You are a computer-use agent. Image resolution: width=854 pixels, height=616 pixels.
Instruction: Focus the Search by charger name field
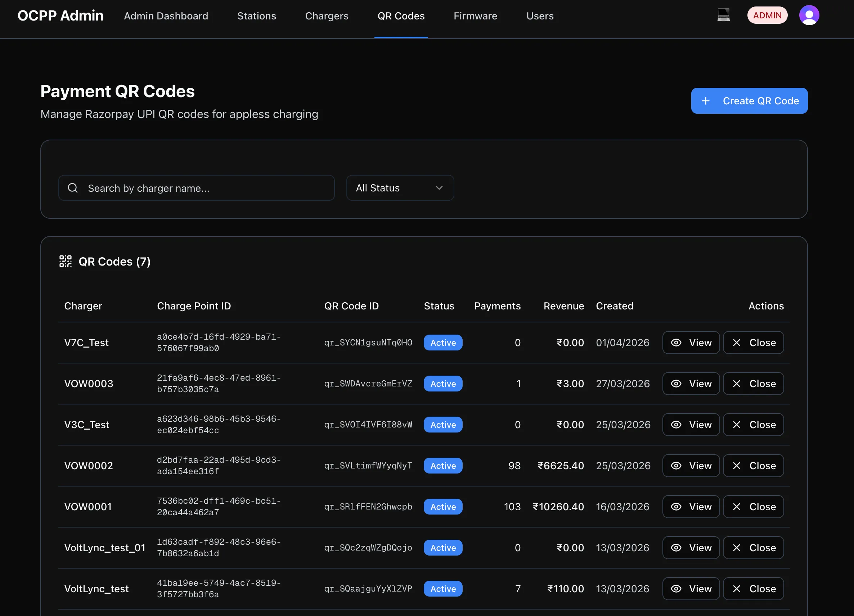pyautogui.click(x=196, y=188)
